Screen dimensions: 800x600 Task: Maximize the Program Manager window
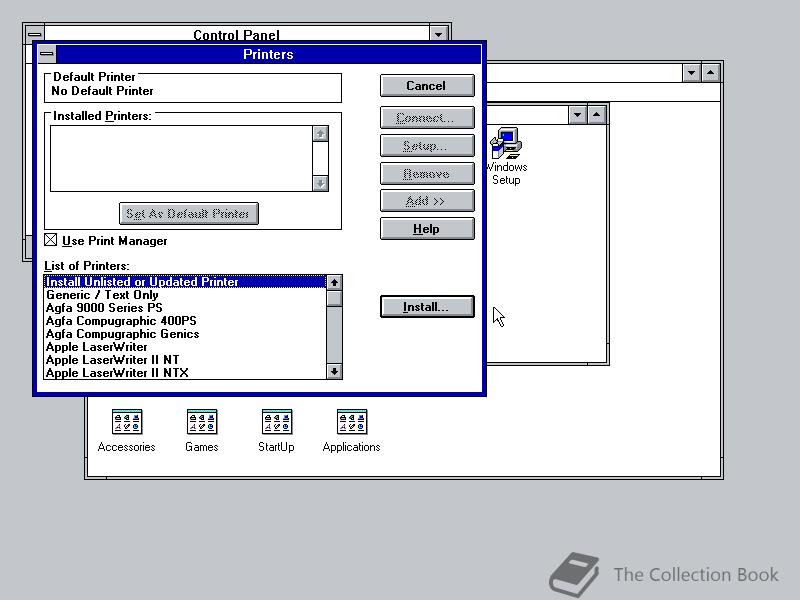tap(711, 73)
